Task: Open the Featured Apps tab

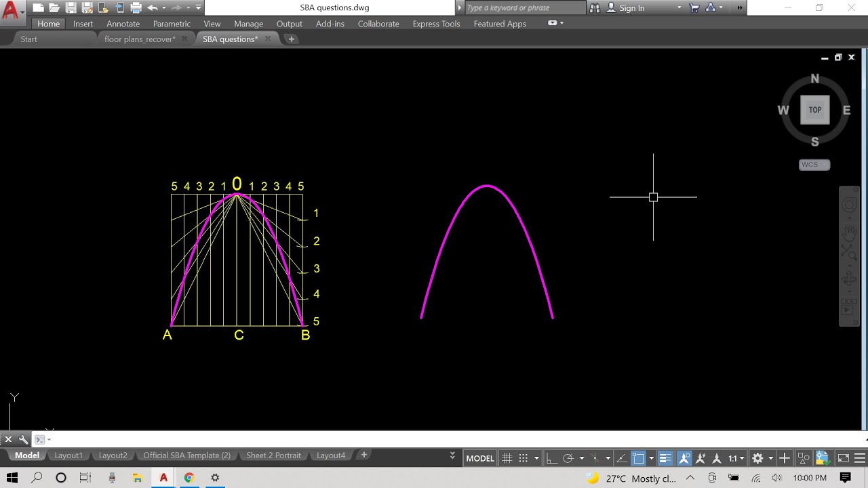Action: point(500,24)
